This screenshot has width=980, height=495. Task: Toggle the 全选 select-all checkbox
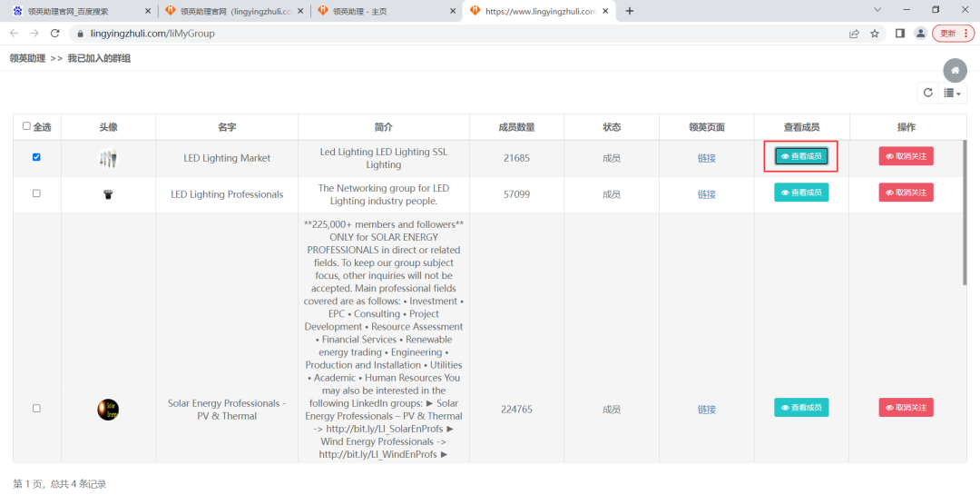26,125
